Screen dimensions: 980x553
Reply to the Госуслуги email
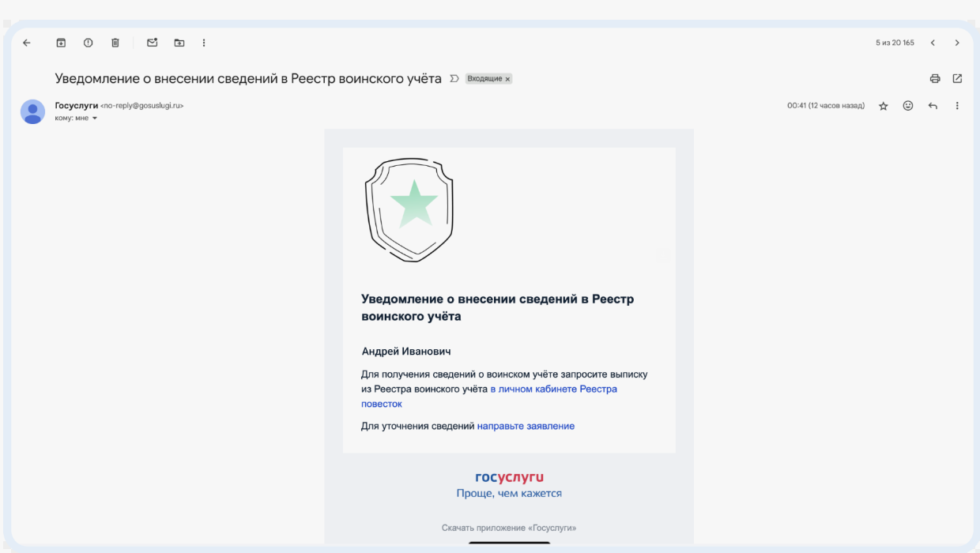(x=933, y=106)
